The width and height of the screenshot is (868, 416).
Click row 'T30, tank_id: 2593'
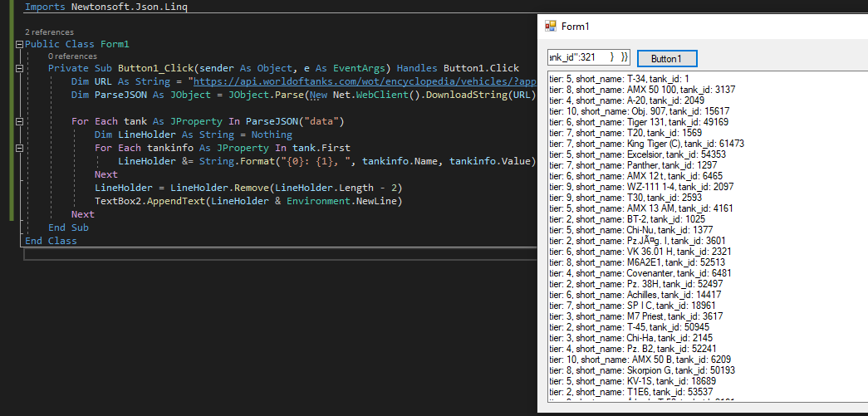625,198
